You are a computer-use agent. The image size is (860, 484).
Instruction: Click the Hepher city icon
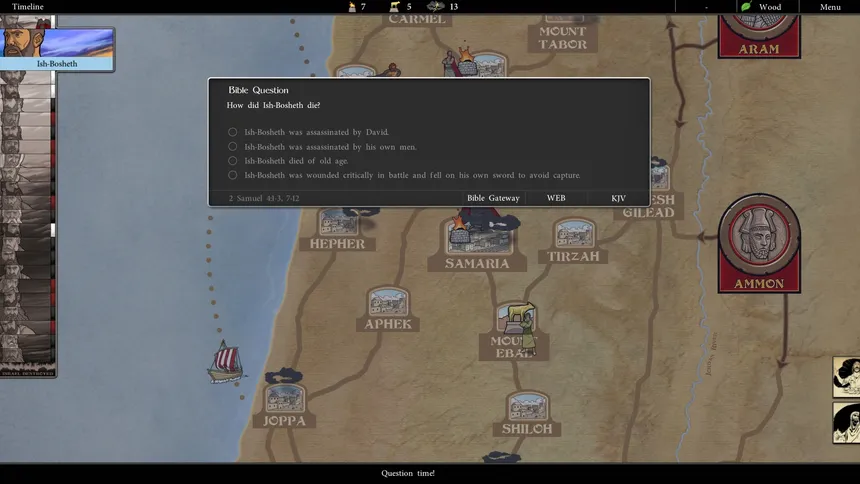click(x=337, y=222)
